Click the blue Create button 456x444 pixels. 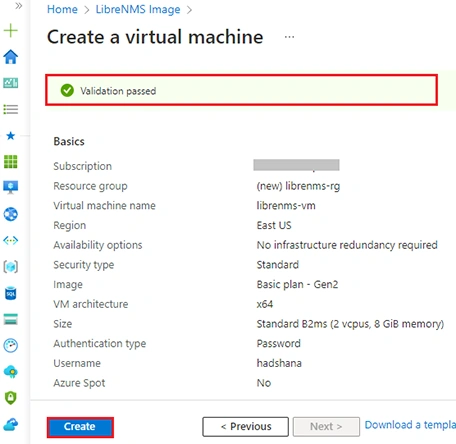(x=80, y=427)
